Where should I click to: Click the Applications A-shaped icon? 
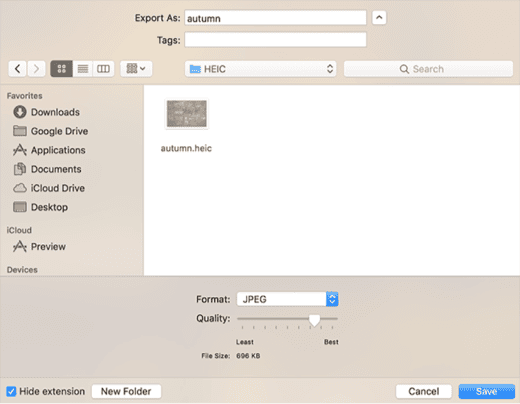tap(20, 150)
